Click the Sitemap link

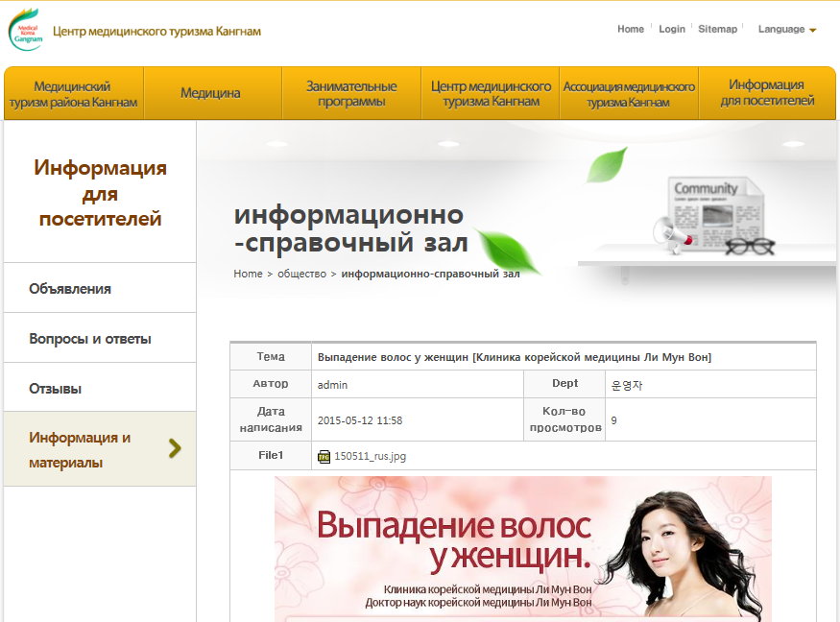point(717,29)
